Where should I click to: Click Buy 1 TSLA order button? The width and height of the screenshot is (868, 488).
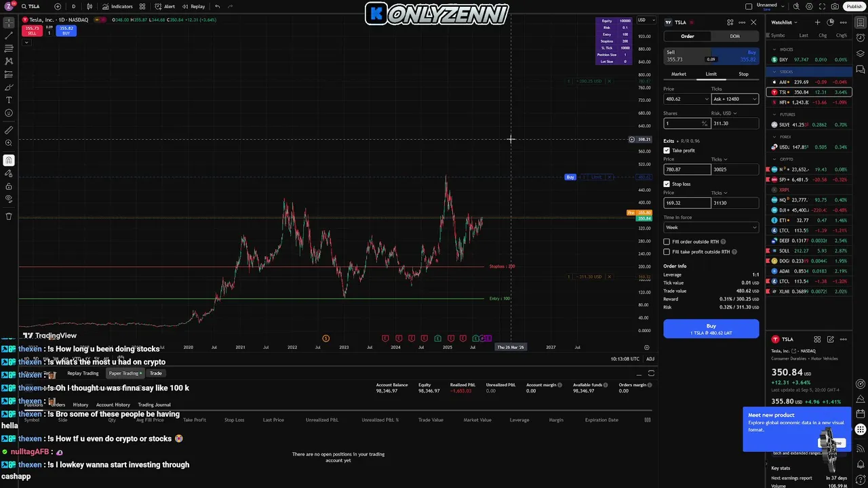(x=711, y=329)
